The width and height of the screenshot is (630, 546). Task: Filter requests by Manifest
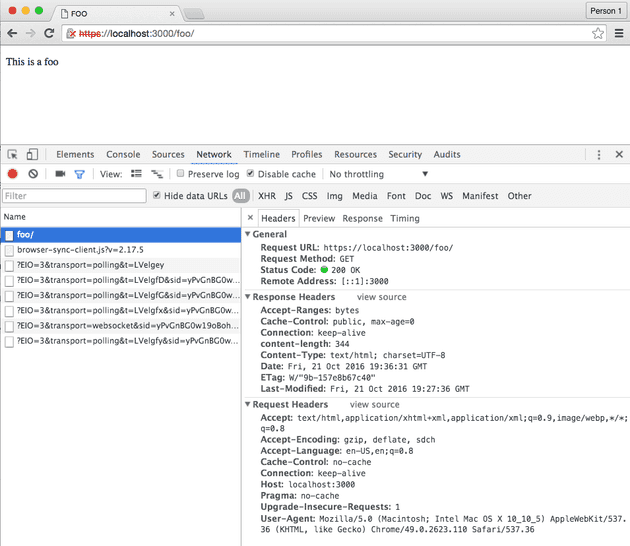pyautogui.click(x=480, y=196)
